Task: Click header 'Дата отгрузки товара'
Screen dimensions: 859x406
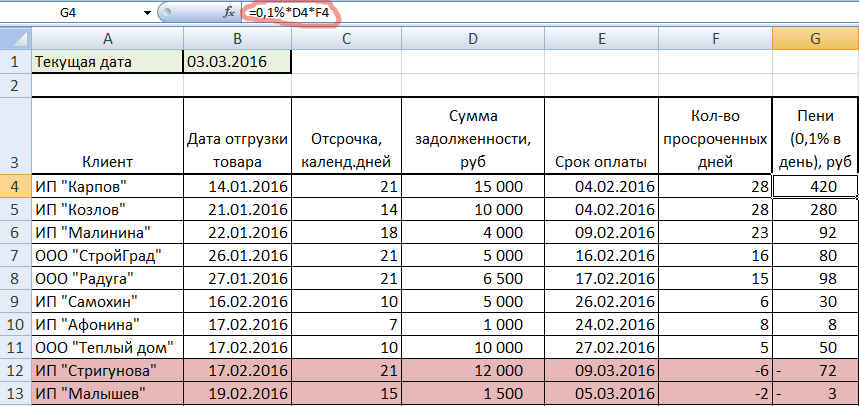Action: (x=237, y=135)
